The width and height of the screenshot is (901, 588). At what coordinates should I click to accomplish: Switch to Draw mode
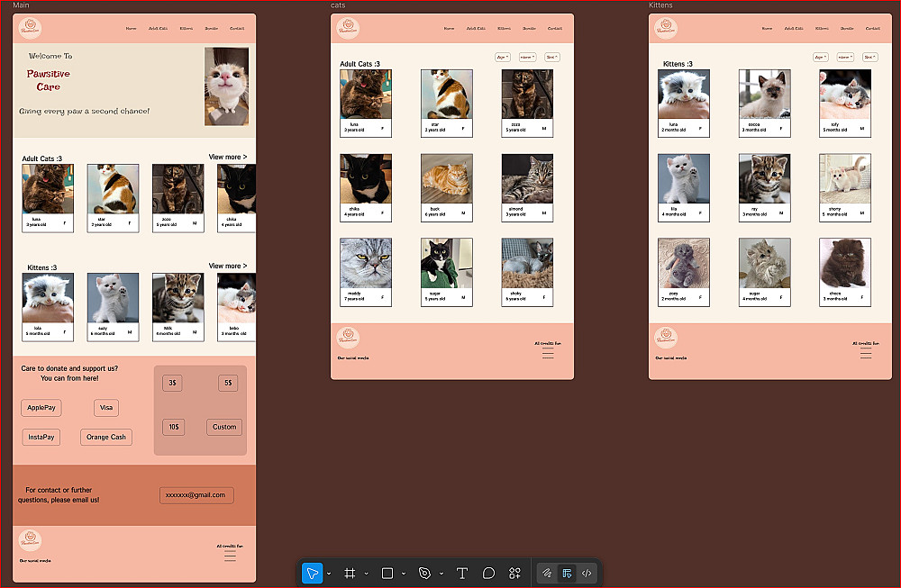pyautogui.click(x=547, y=573)
